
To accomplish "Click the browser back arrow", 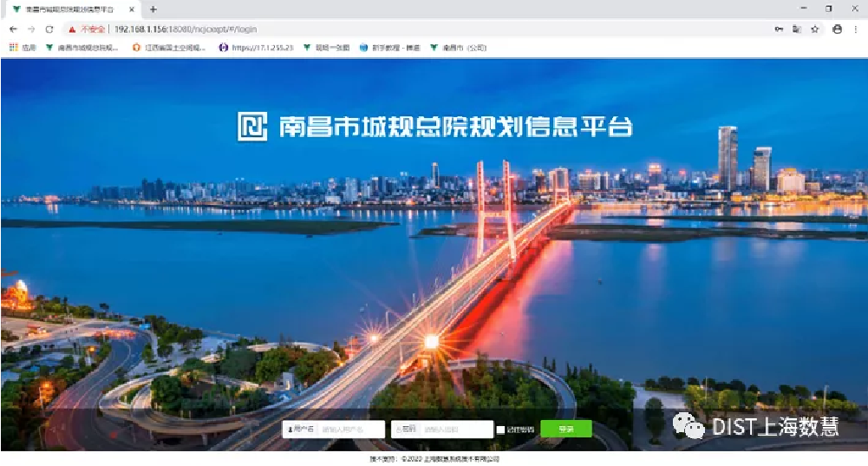I will tap(13, 29).
